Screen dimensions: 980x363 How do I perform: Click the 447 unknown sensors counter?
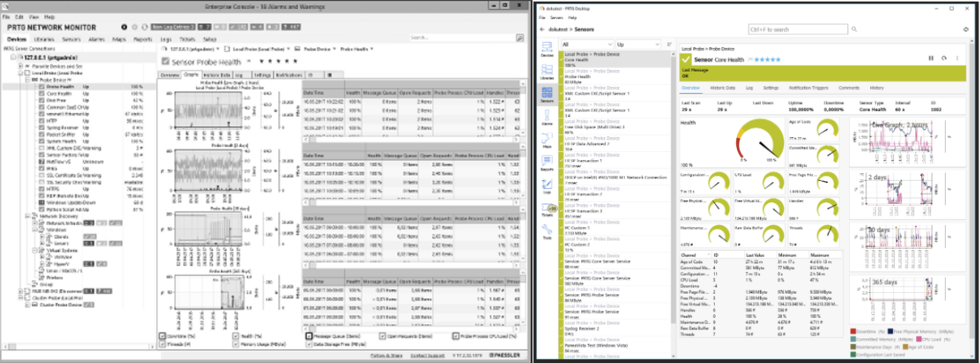point(291,27)
